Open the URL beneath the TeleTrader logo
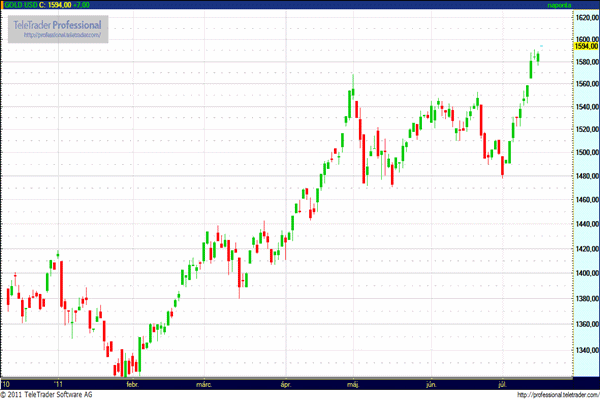Viewport: 600px width, 400px height. pyautogui.click(x=62, y=36)
